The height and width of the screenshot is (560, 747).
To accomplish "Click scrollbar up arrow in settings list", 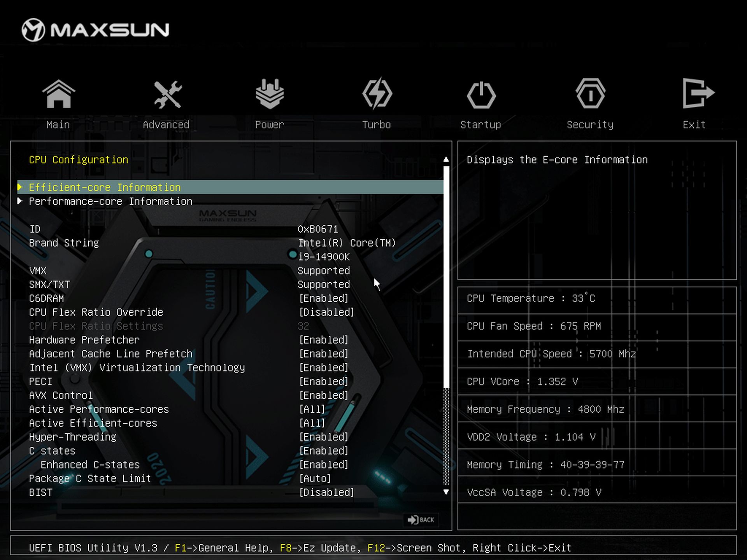I will tap(446, 159).
